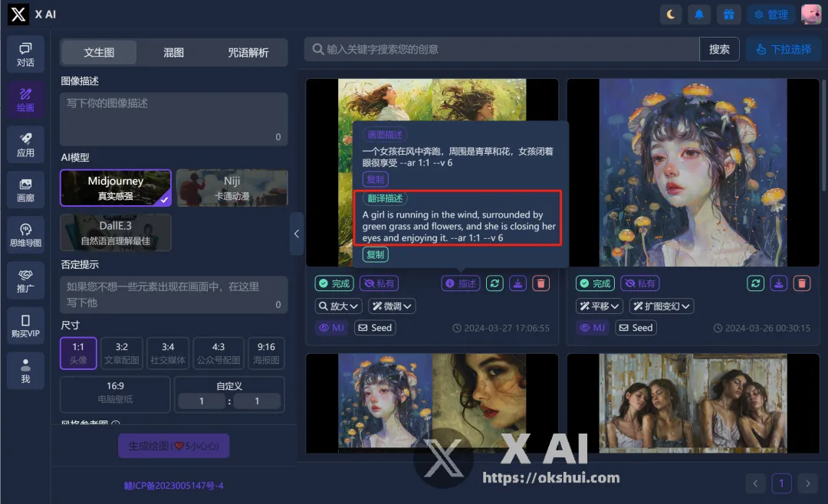Click the gift icon in the top bar

[728, 14]
